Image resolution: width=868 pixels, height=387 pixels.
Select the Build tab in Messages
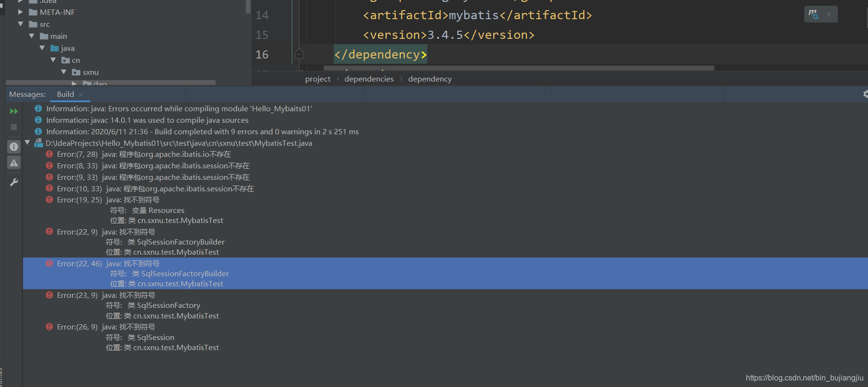[x=65, y=94]
